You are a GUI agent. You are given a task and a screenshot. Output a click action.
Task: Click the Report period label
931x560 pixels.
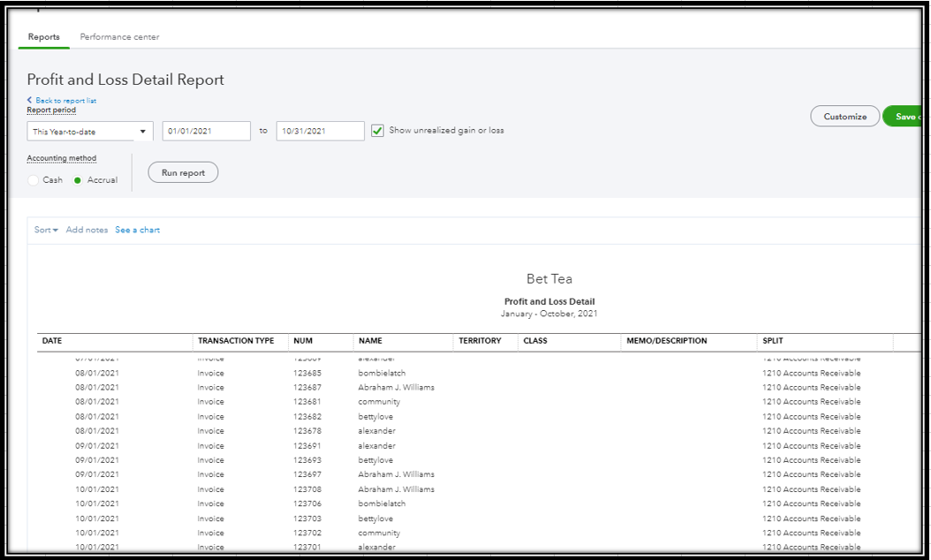tap(51, 110)
